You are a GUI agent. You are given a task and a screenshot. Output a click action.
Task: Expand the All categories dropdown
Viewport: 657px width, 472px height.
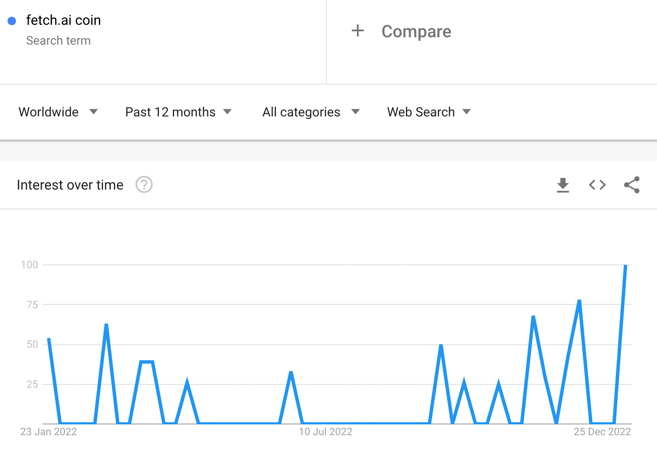(311, 112)
